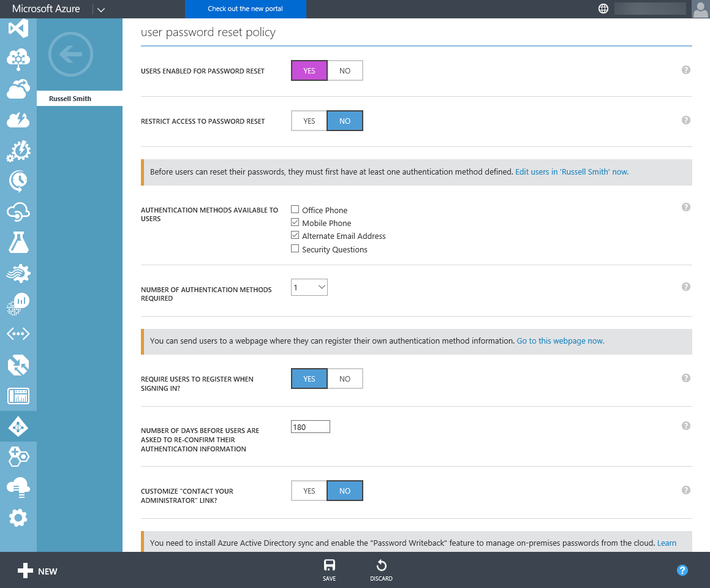Screen dimensions: 710x588
Task: Set Customize Contact Administrator link to No
Action: [344, 491]
